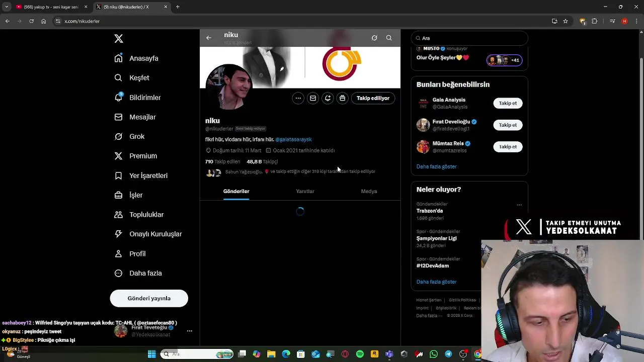Open the @galatasaraysk mention link
Image resolution: width=644 pixels, height=362 pixels.
click(x=293, y=139)
